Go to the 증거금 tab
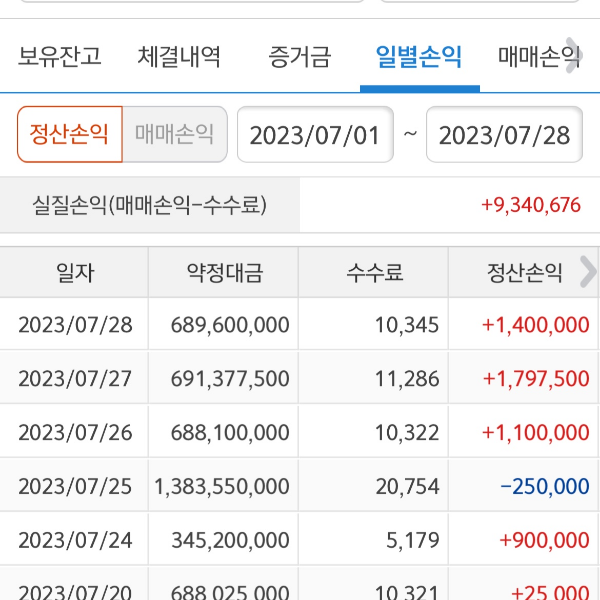The image size is (600, 600). click(298, 56)
